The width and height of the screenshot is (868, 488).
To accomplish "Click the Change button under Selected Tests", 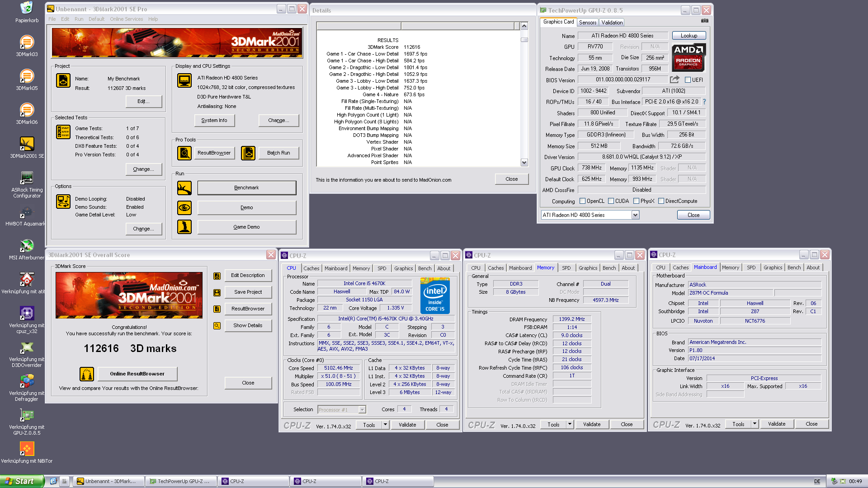I will (144, 169).
